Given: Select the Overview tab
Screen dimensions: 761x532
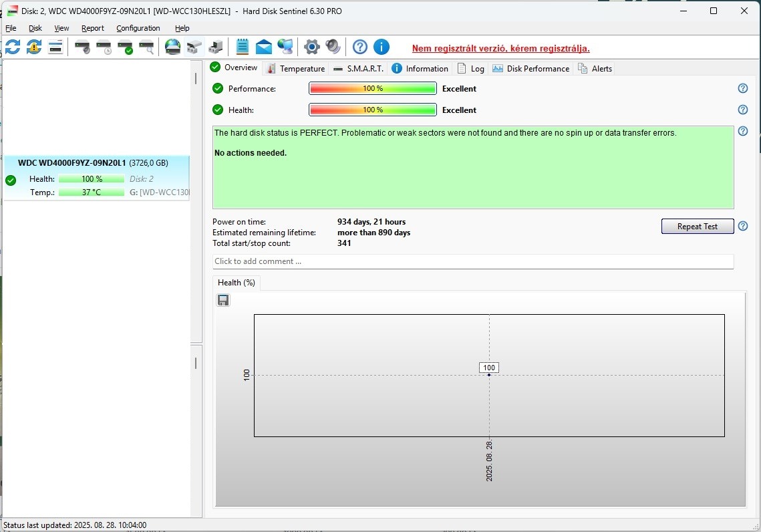Looking at the screenshot, I should 235,68.
